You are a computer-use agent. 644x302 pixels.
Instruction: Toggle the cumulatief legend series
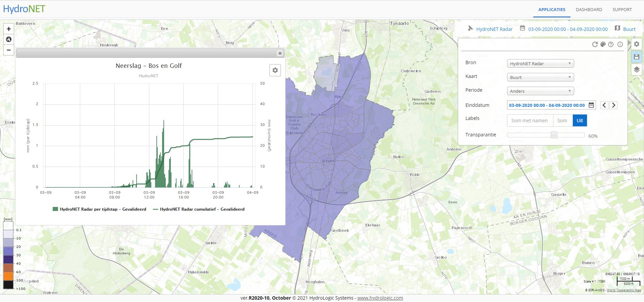(x=199, y=209)
